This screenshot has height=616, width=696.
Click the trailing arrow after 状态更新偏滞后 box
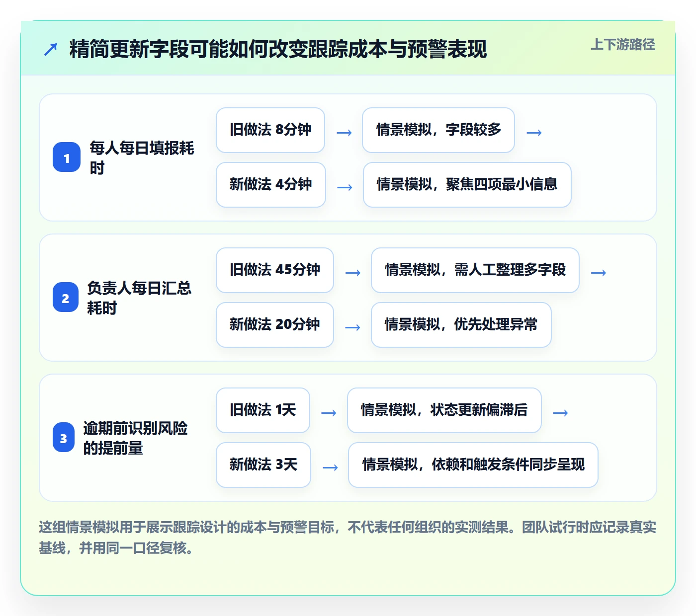tap(560, 413)
